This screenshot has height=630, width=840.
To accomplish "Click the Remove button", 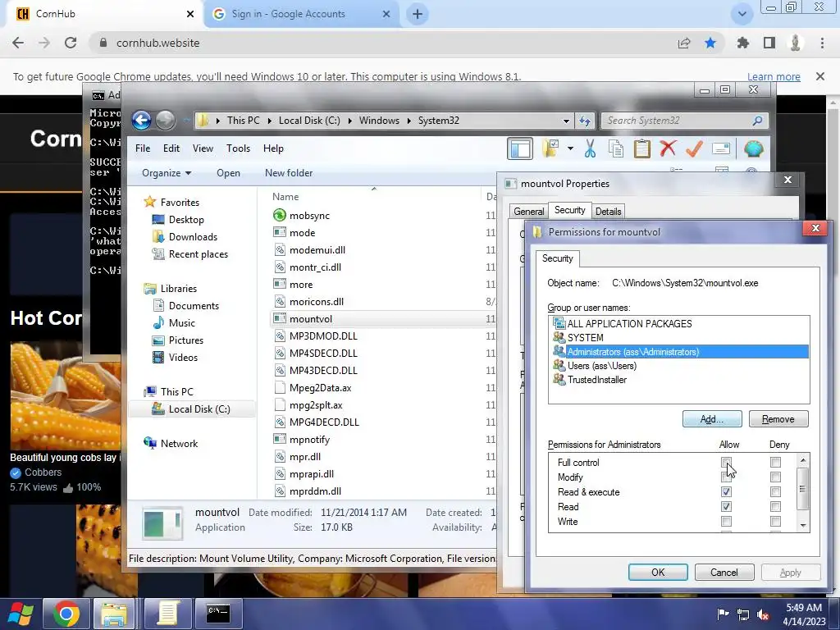I will point(778,419).
